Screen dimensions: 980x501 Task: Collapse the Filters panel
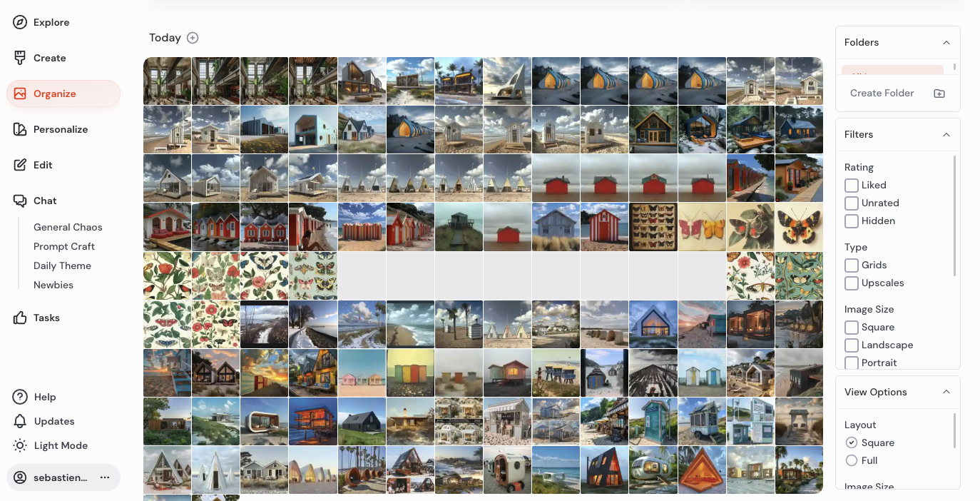[x=946, y=134]
